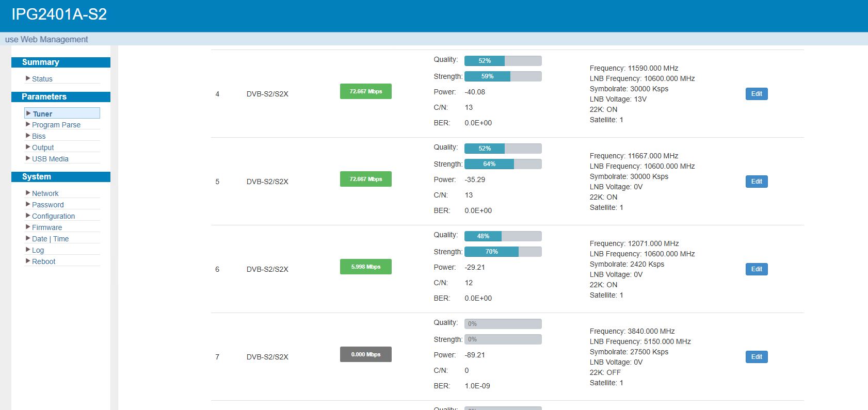The width and height of the screenshot is (868, 410).
Task: View the system Log
Action: pyautogui.click(x=38, y=250)
